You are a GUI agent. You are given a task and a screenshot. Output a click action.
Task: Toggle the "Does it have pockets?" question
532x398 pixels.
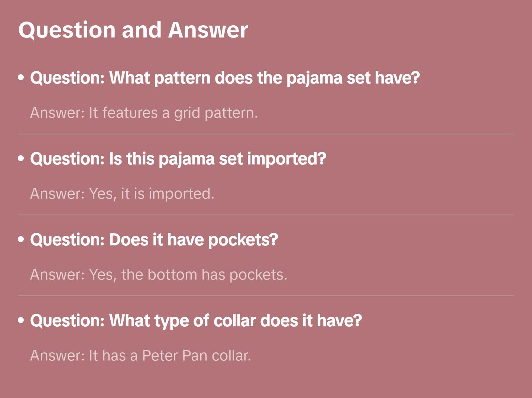point(154,240)
